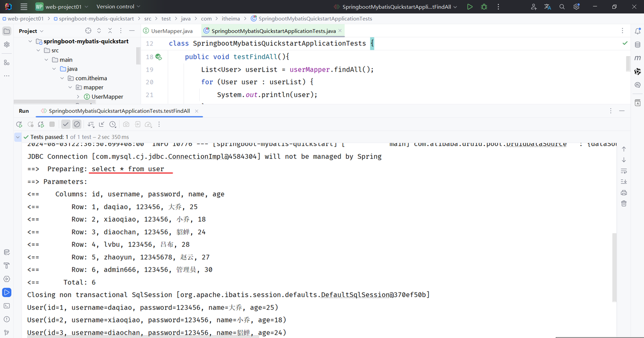The image size is (644, 338).
Task: Select opened file with the crosshair icon
Action: [x=88, y=31]
